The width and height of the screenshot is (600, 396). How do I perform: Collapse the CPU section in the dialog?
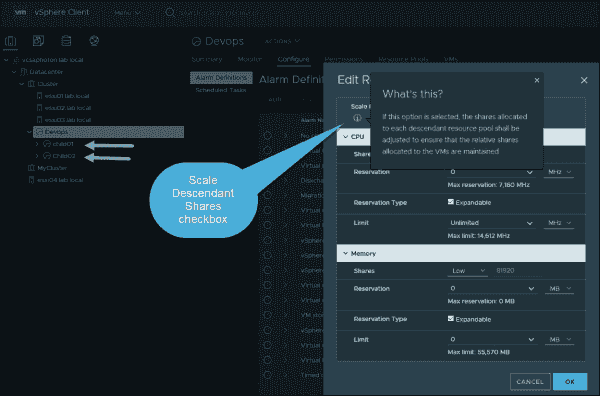tap(346, 137)
